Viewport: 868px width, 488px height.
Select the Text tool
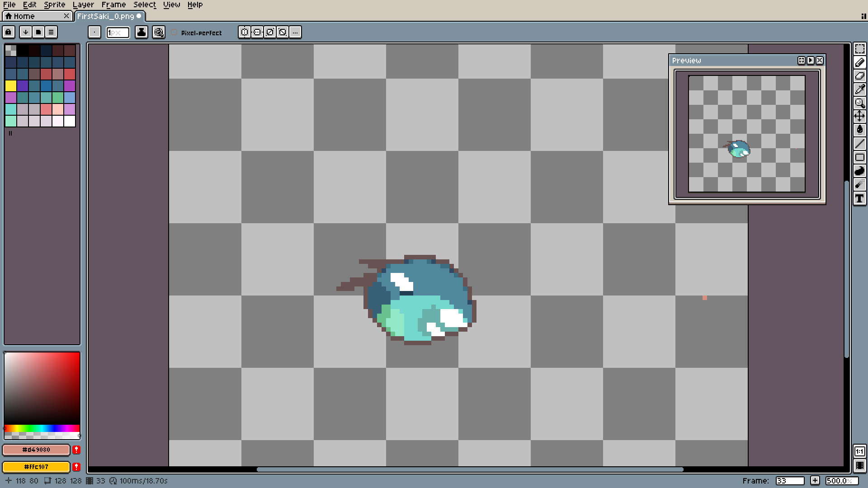point(859,198)
